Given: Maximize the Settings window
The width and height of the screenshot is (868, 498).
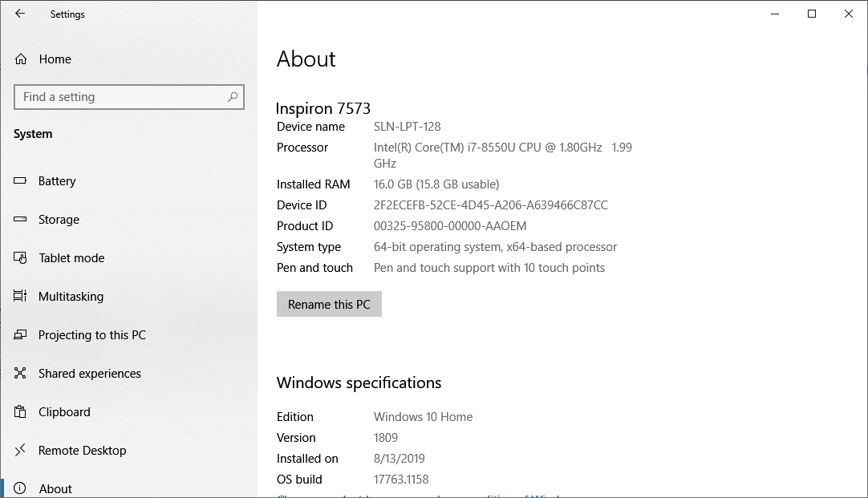Looking at the screenshot, I should [812, 14].
